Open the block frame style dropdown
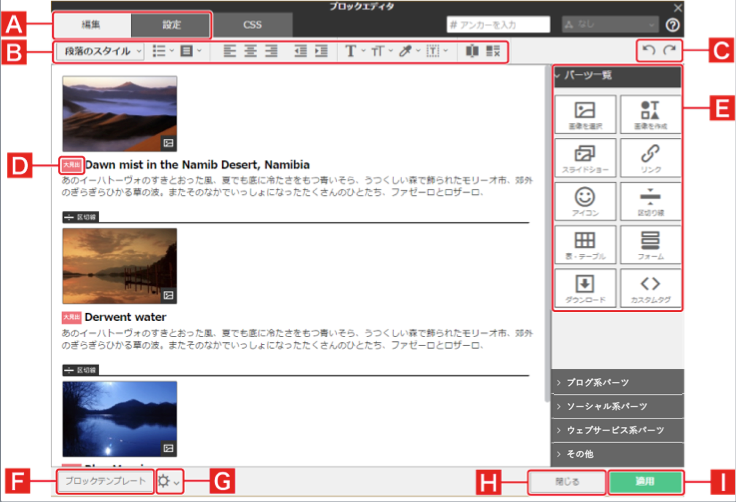736x502 pixels. (x=191, y=51)
